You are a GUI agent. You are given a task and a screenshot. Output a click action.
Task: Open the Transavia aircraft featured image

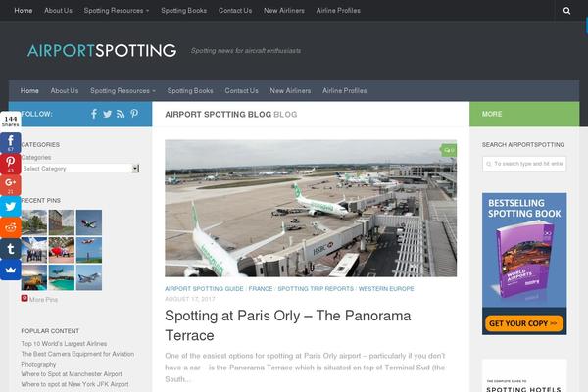point(311,208)
